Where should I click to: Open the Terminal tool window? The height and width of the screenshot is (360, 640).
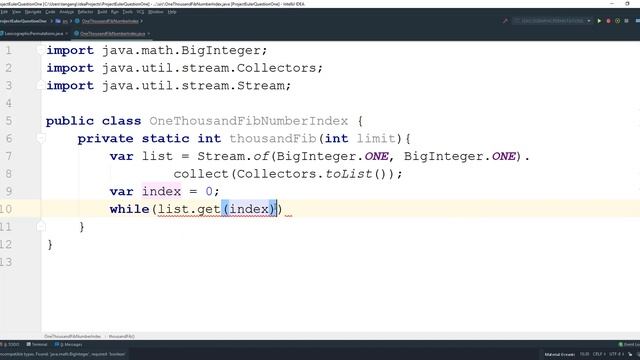pos(37,345)
